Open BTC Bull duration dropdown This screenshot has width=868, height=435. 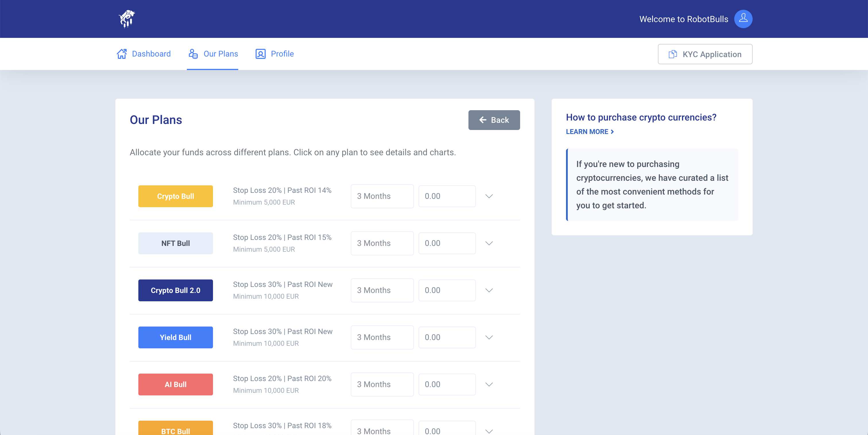point(382,431)
